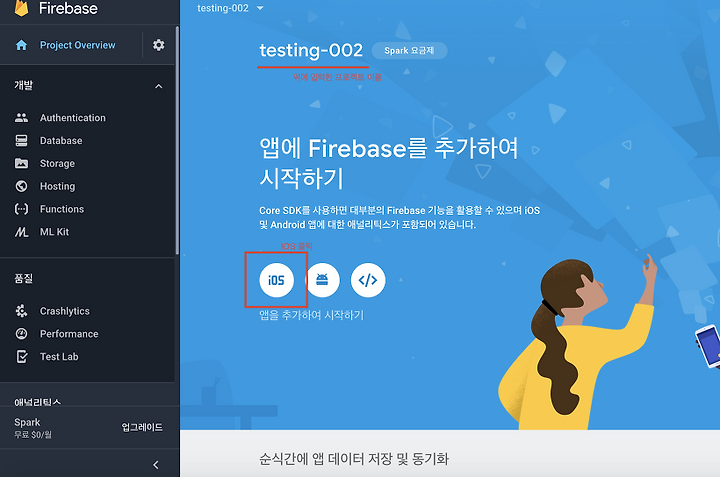Click the 업그레이드 upgrade button
720x477 pixels.
pos(142,427)
